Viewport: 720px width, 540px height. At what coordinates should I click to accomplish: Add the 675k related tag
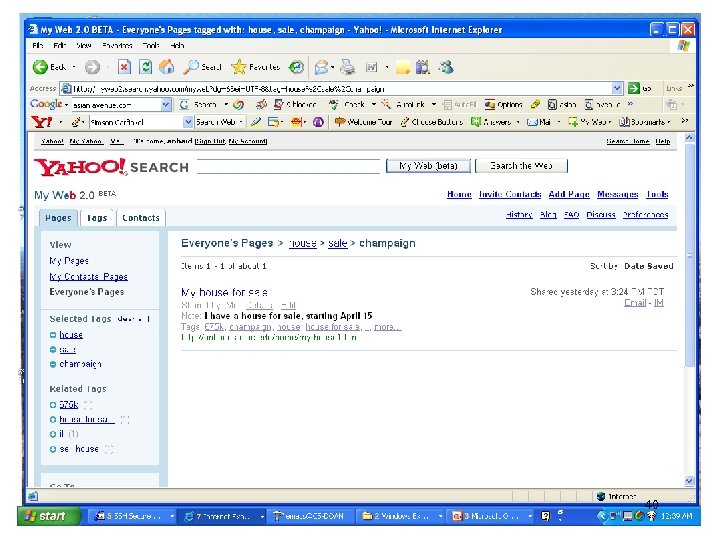pos(53,405)
